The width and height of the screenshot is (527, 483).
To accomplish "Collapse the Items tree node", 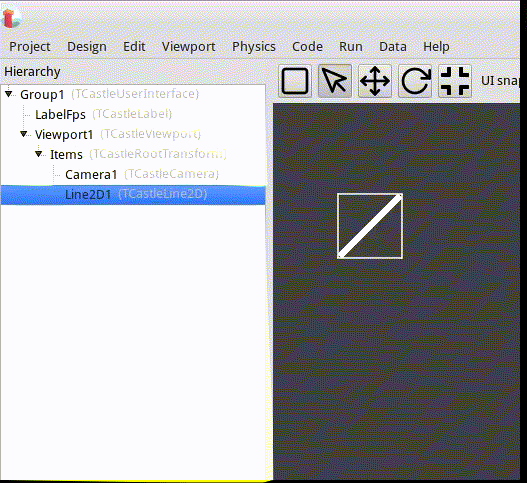I will (x=39, y=154).
